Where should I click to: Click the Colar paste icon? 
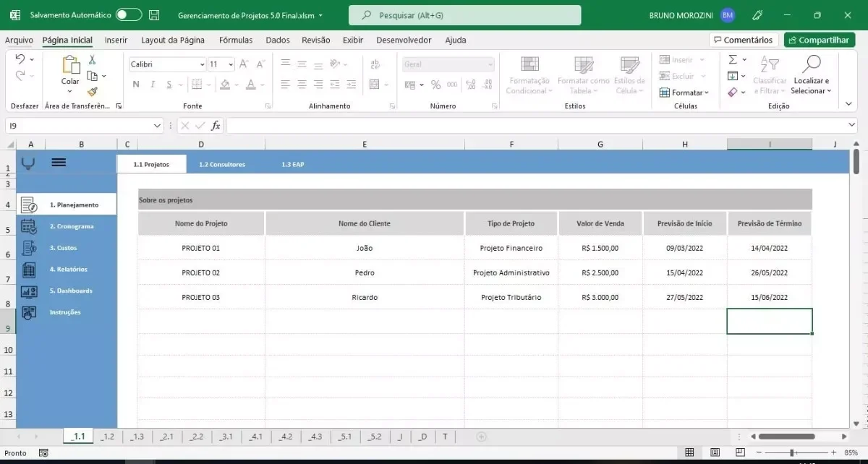pyautogui.click(x=70, y=65)
